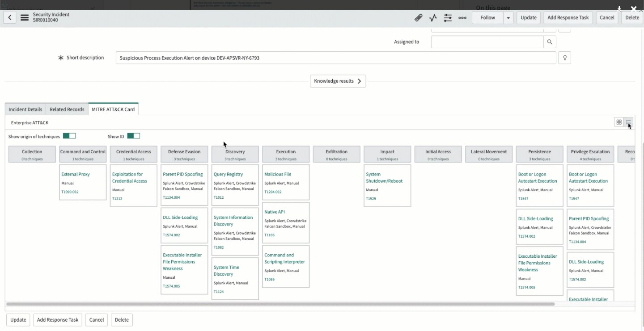Open the personalize form sliders icon
The width and height of the screenshot is (644, 331).
coord(448,17)
